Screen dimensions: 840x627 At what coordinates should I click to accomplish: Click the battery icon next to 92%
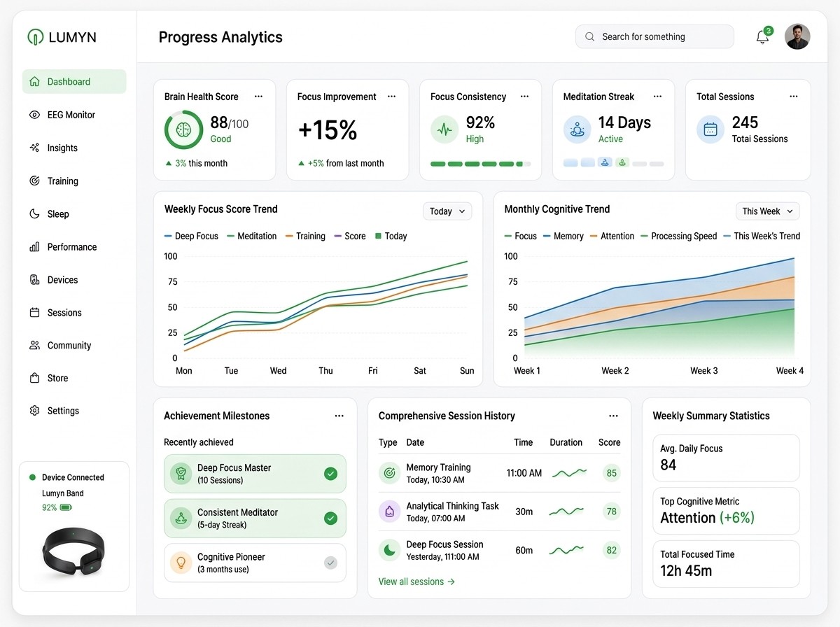pos(66,507)
